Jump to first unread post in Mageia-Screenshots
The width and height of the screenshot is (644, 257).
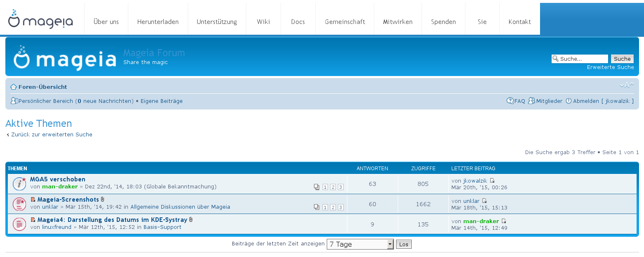(33, 200)
